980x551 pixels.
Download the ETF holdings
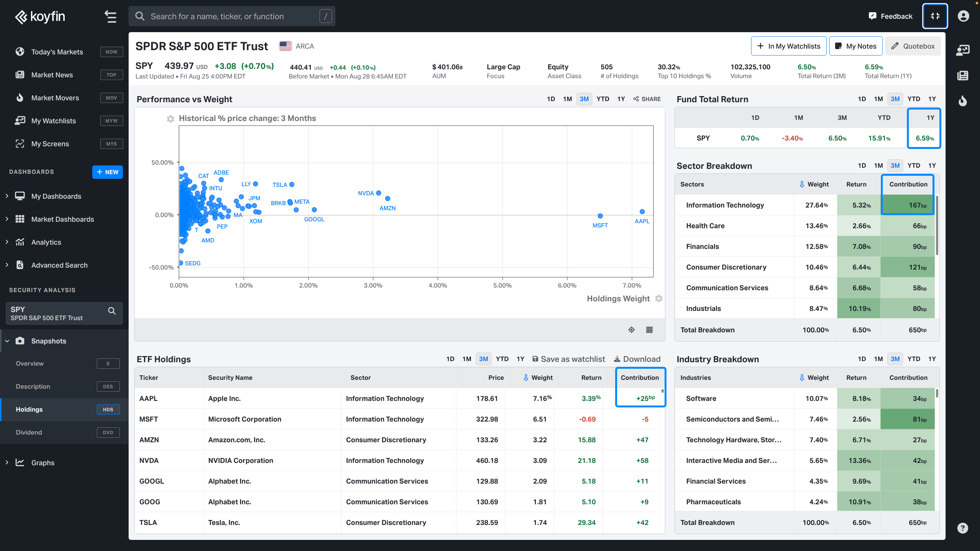(637, 359)
